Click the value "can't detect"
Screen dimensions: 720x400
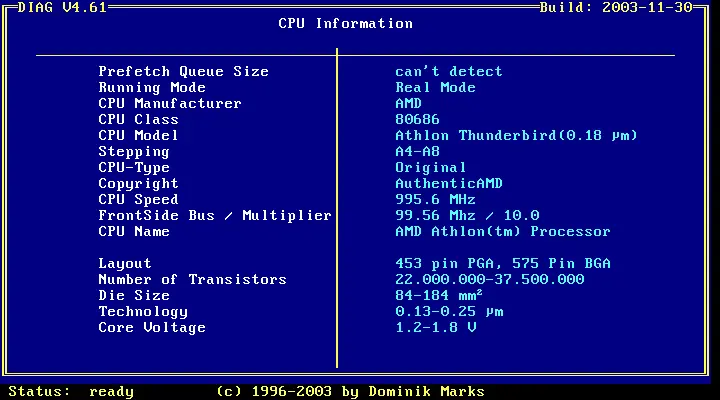pos(449,72)
